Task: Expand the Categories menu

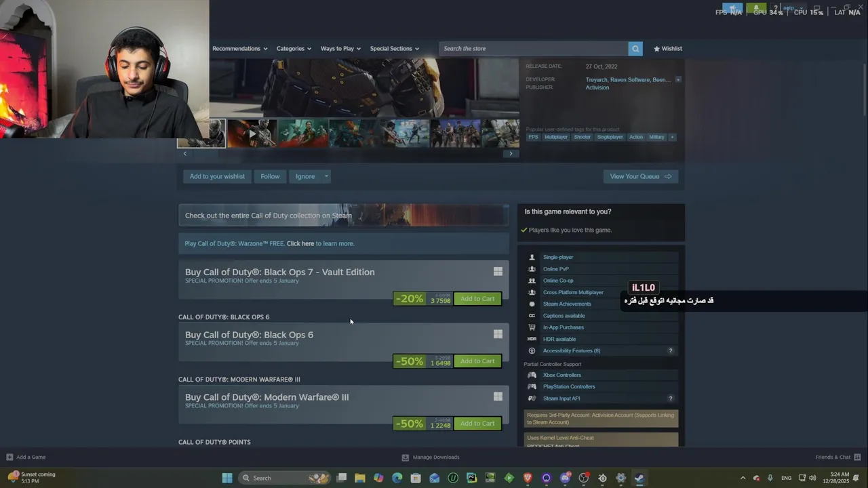Action: click(294, 49)
